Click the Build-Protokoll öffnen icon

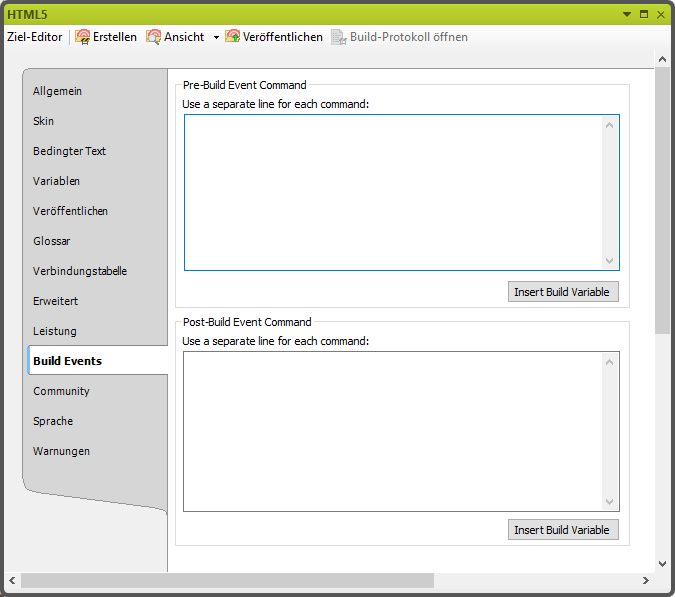pos(340,37)
